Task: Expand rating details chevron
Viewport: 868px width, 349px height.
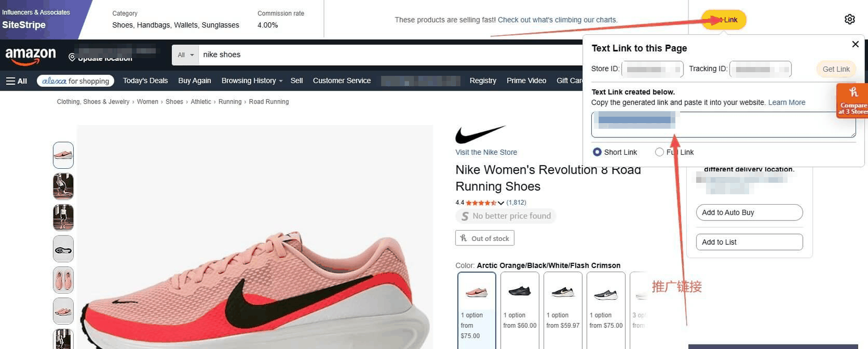Action: tap(501, 203)
